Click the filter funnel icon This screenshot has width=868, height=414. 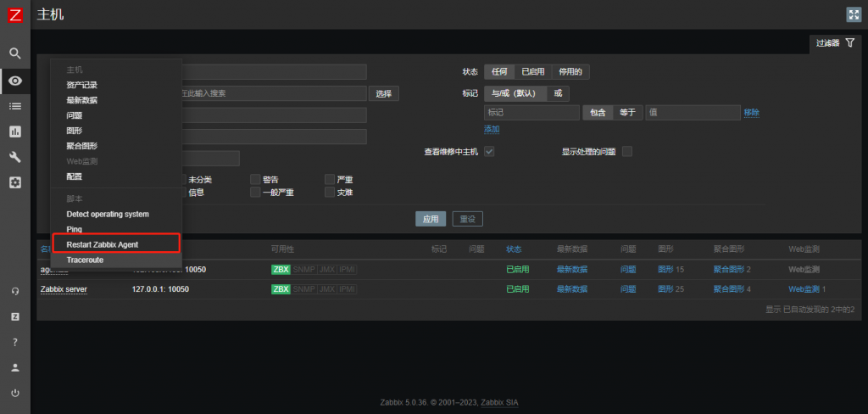(x=850, y=42)
